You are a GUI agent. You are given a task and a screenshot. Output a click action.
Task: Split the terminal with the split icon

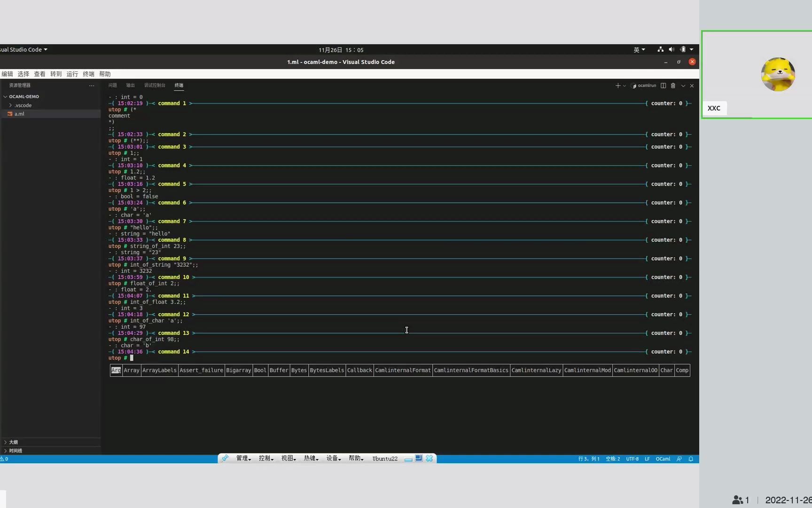pyautogui.click(x=663, y=86)
